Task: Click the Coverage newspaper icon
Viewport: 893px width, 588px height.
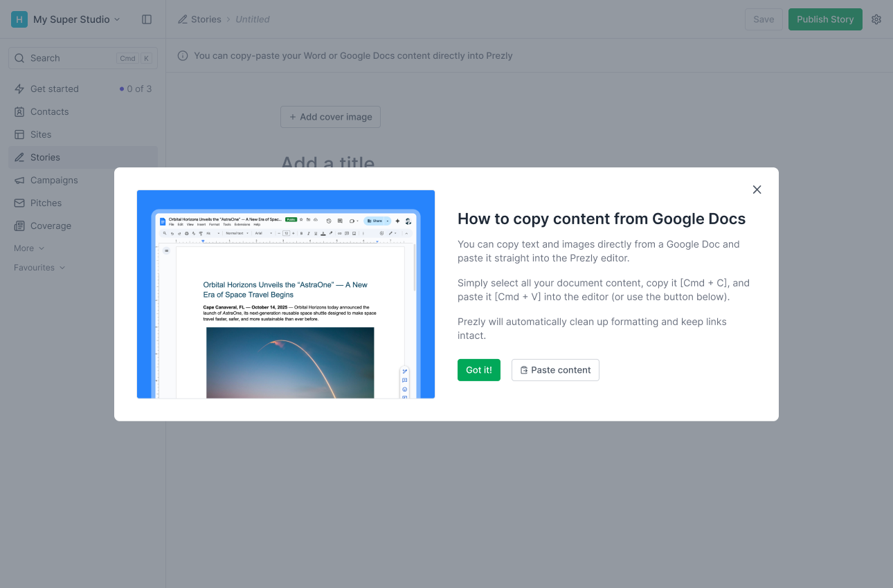Action: pyautogui.click(x=19, y=226)
